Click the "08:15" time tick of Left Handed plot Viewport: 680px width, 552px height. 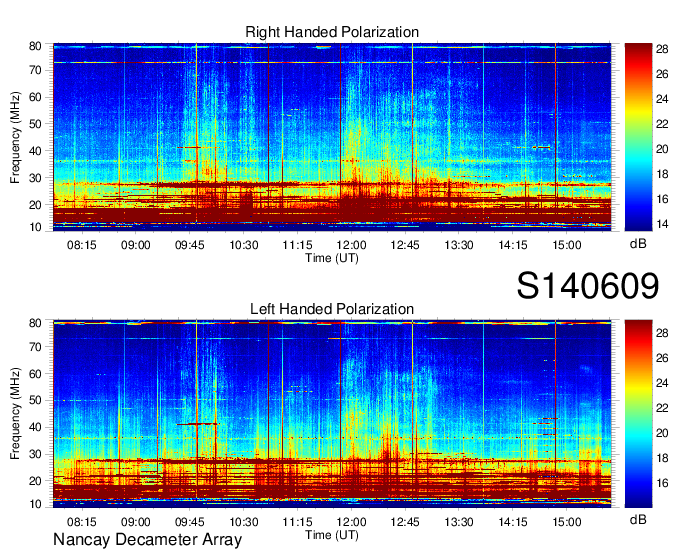pyautogui.click(x=82, y=522)
